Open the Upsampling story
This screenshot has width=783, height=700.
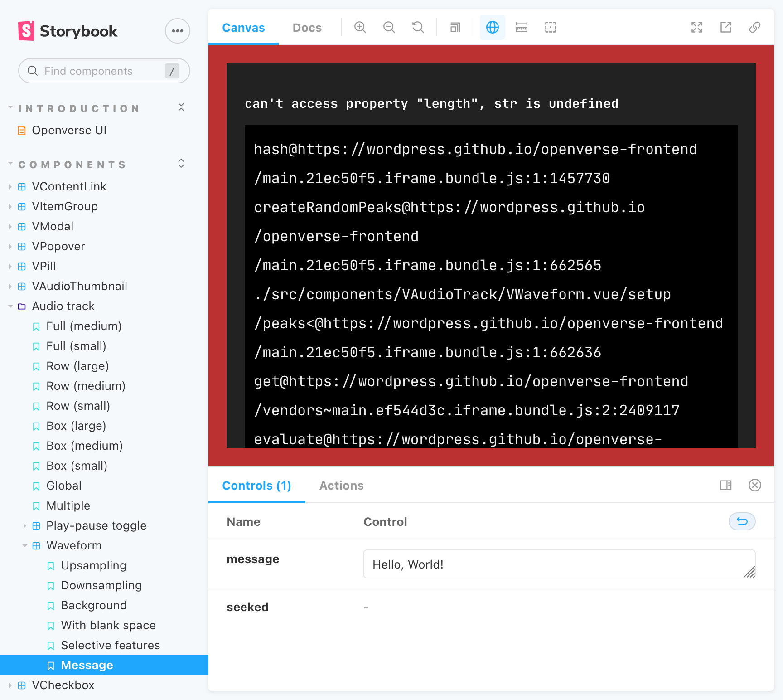click(93, 565)
